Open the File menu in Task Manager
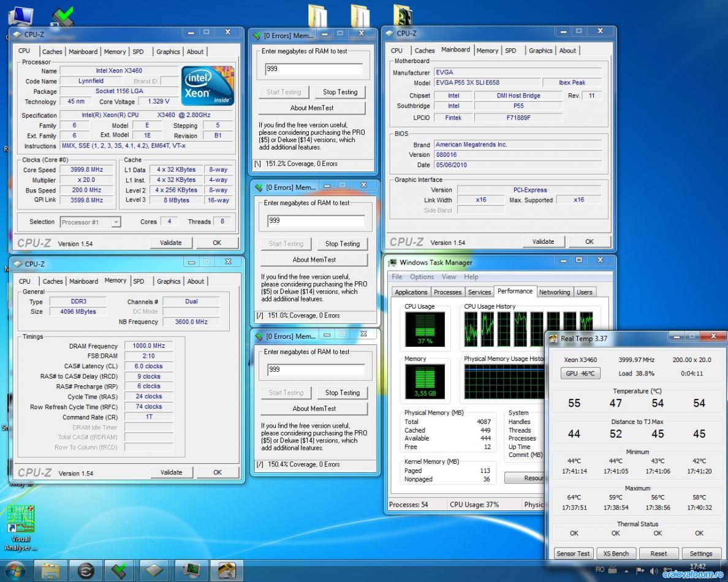 click(397, 277)
